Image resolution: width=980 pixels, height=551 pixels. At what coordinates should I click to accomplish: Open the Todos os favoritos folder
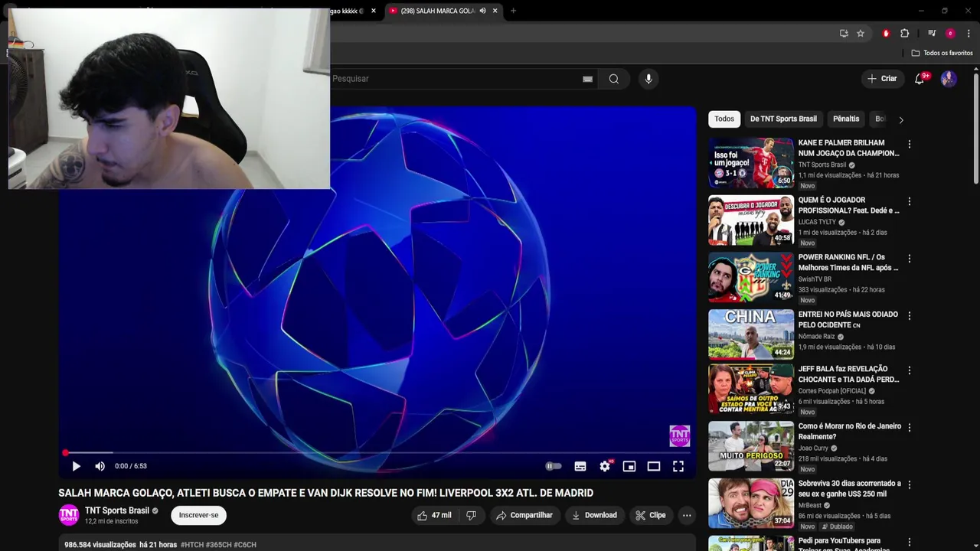pos(942,53)
